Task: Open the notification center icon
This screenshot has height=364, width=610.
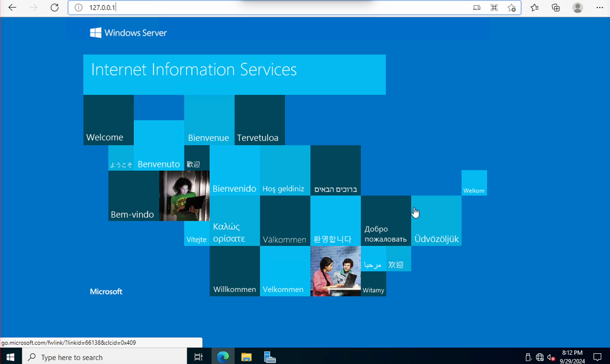Action: tap(597, 357)
